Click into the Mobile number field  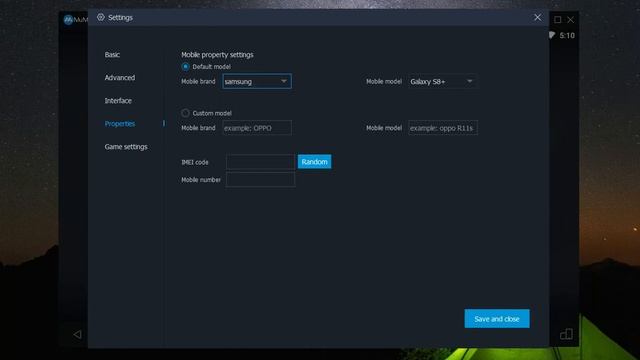[260, 180]
